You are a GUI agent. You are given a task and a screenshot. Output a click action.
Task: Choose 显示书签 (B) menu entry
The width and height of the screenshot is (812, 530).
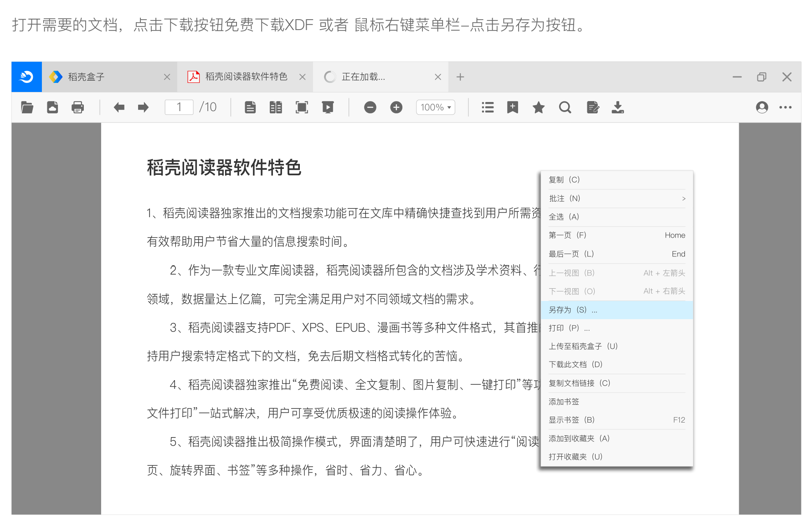[x=617, y=420]
